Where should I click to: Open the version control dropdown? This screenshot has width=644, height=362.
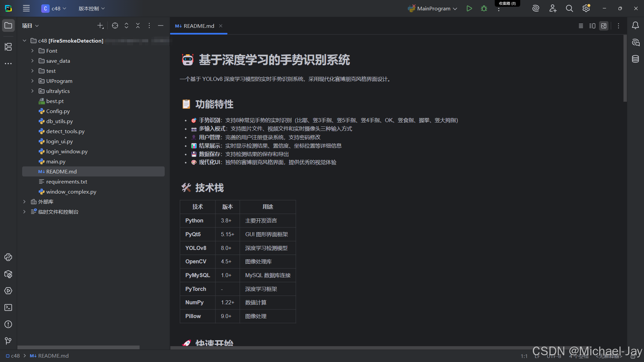[92, 8]
